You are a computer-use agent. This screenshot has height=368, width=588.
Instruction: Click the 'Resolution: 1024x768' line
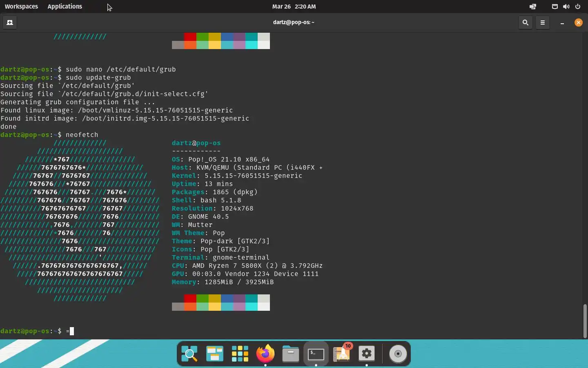213,209
